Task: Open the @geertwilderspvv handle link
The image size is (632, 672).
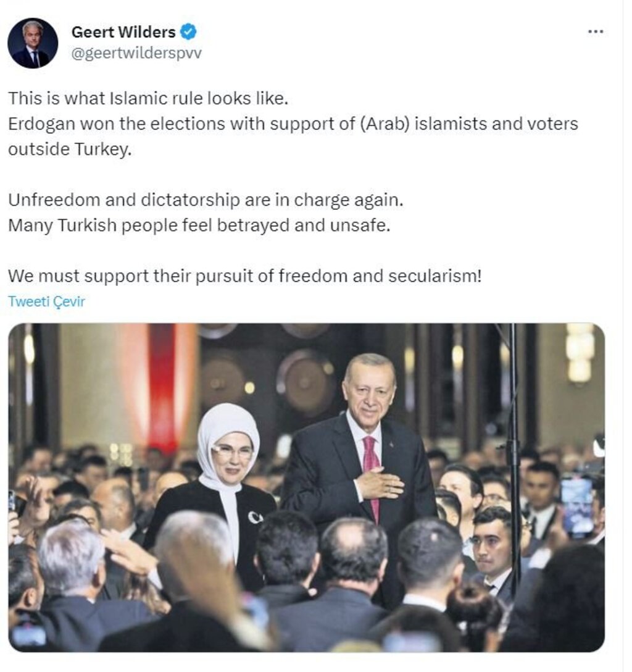Action: [x=136, y=53]
